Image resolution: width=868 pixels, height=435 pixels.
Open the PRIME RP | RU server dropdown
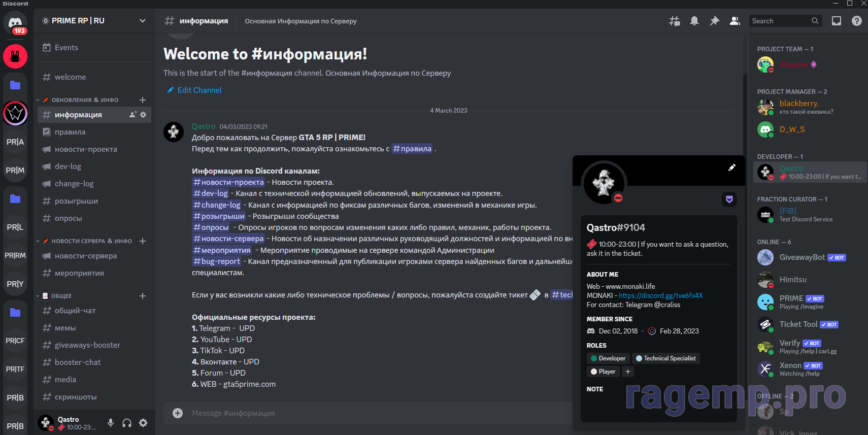tap(94, 21)
